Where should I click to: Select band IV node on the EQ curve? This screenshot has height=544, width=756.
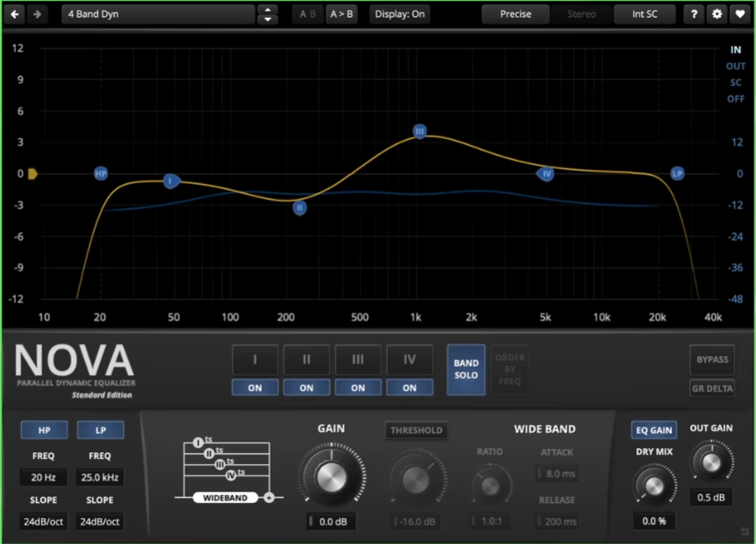click(545, 174)
